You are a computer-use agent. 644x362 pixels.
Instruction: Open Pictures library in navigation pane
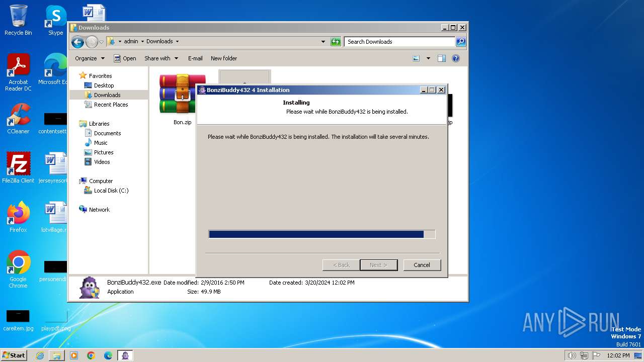point(103,152)
